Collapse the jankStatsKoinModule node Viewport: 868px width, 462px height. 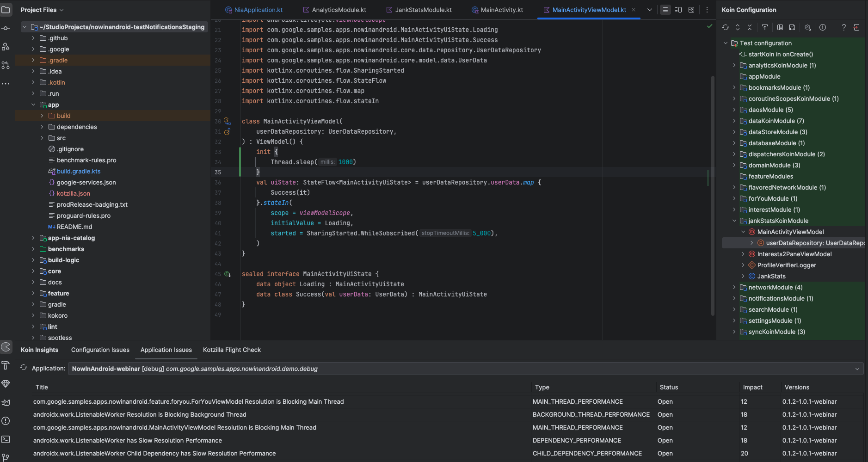[x=734, y=221]
